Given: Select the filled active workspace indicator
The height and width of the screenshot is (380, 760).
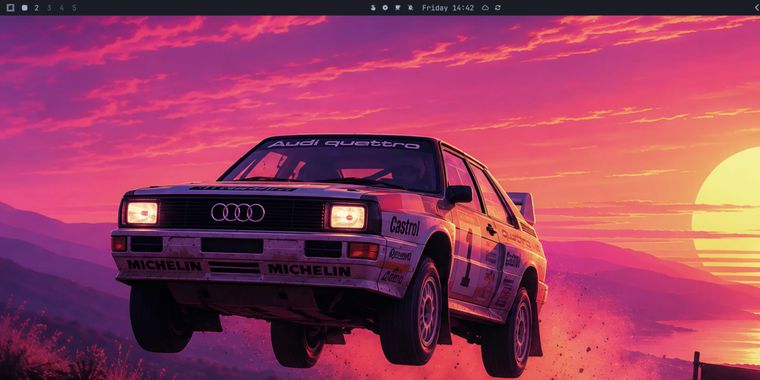Looking at the screenshot, I should 25,8.
